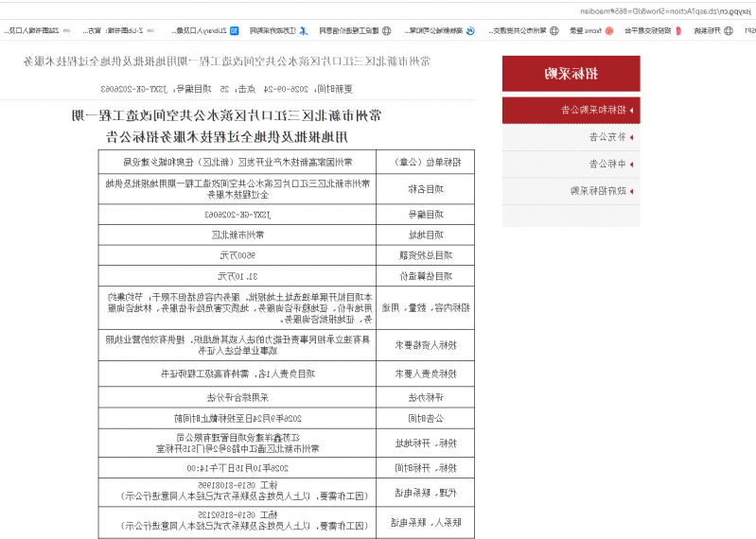Viewport: 756px width, 539px height.
Task: Click the red 招标采购 sidebar header
Action: pos(571,74)
